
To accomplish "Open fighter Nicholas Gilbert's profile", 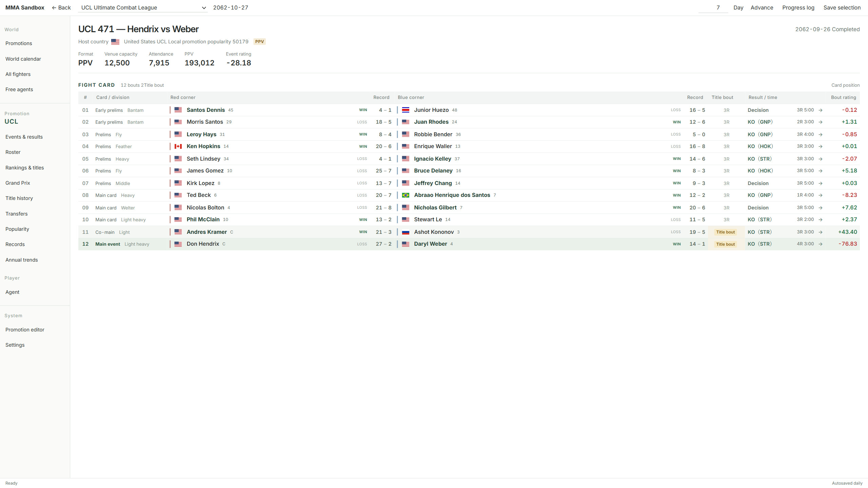I will coord(435,208).
